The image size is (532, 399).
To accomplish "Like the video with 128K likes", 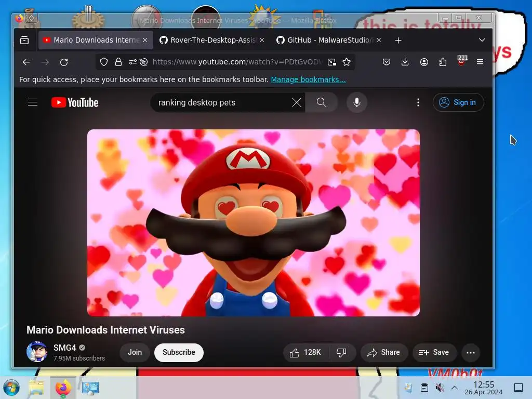I will (305, 353).
